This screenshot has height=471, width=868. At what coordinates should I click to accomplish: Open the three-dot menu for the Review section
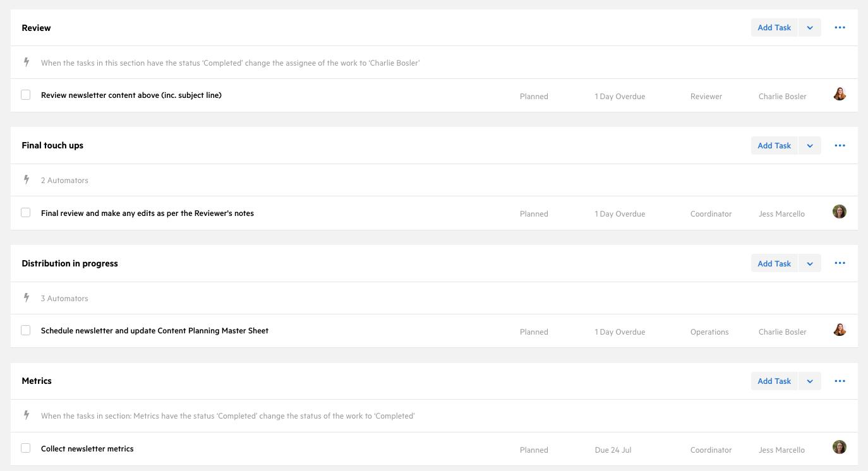point(840,27)
